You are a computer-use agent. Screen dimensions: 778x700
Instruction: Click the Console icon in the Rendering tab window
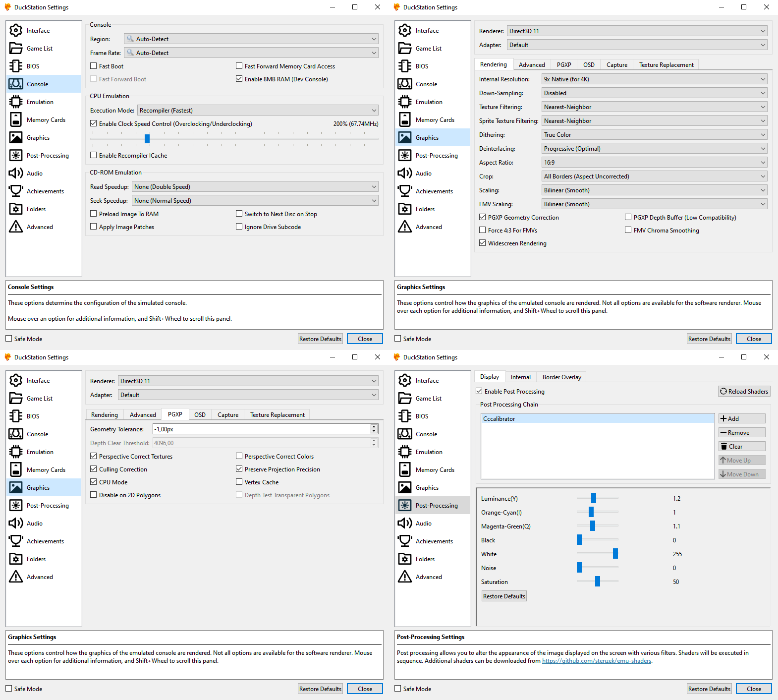point(405,84)
